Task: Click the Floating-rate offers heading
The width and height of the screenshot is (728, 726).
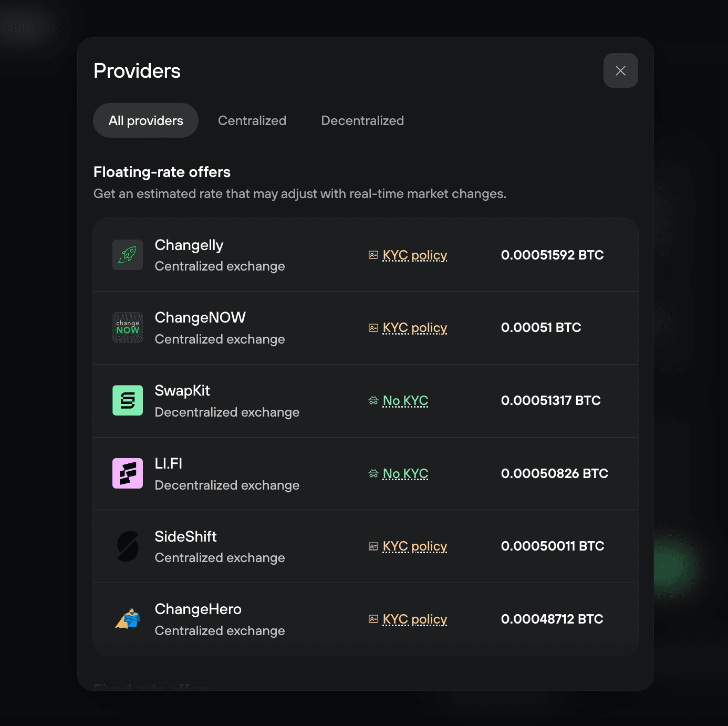Action: [x=162, y=172]
